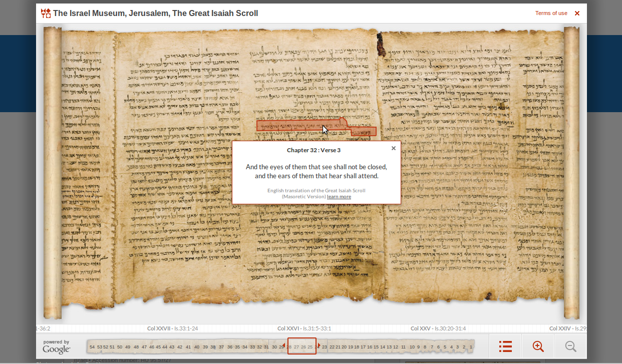Jump to column 40 in the navigator
The height and width of the screenshot is (364, 622).
click(x=197, y=347)
